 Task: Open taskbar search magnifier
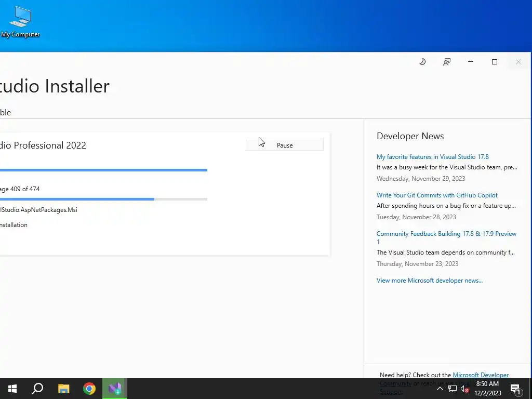[37, 389]
